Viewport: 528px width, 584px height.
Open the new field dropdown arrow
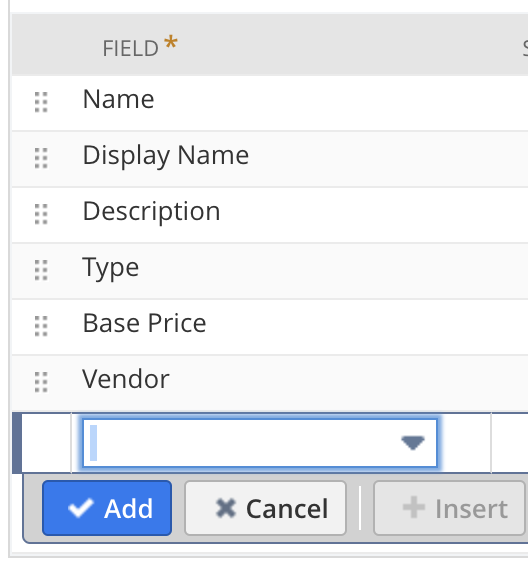pyautogui.click(x=413, y=443)
